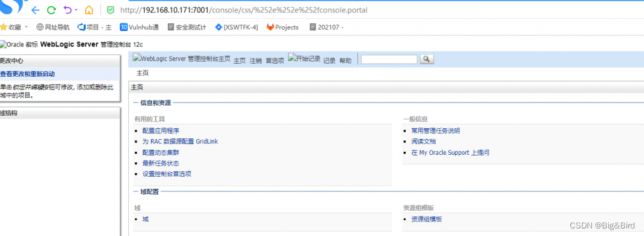Click the 主页 breadcrumb link

tap(142, 73)
